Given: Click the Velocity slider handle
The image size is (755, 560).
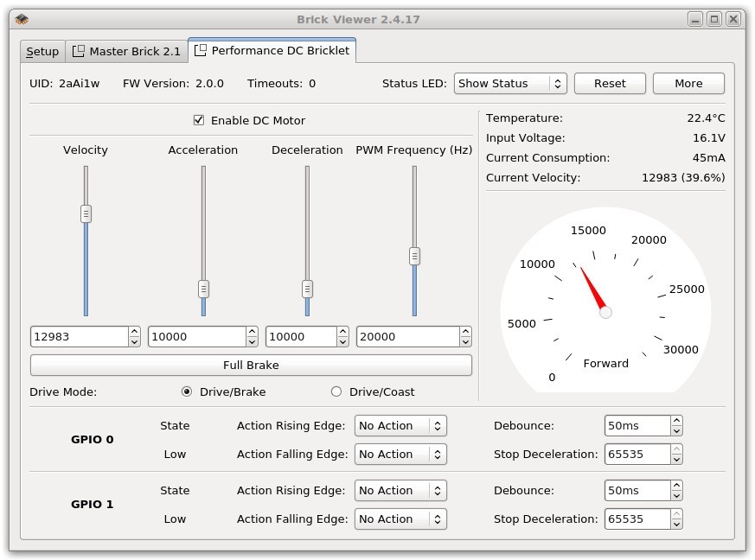Looking at the screenshot, I should tap(86, 213).
